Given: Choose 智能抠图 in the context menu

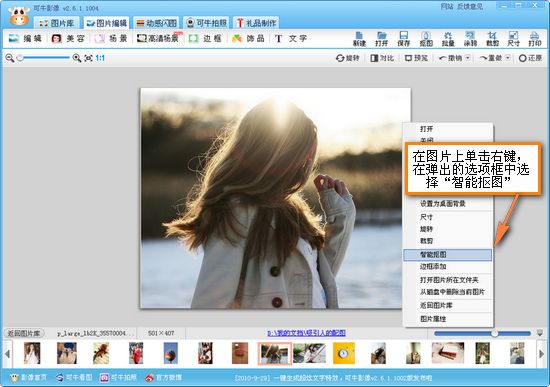Looking at the screenshot, I should point(448,255).
